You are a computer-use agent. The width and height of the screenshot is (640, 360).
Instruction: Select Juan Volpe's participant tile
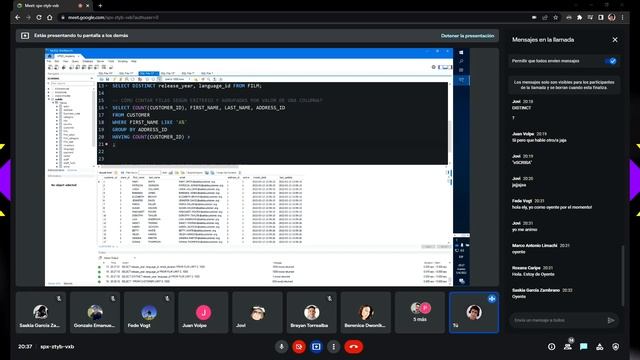click(x=203, y=312)
